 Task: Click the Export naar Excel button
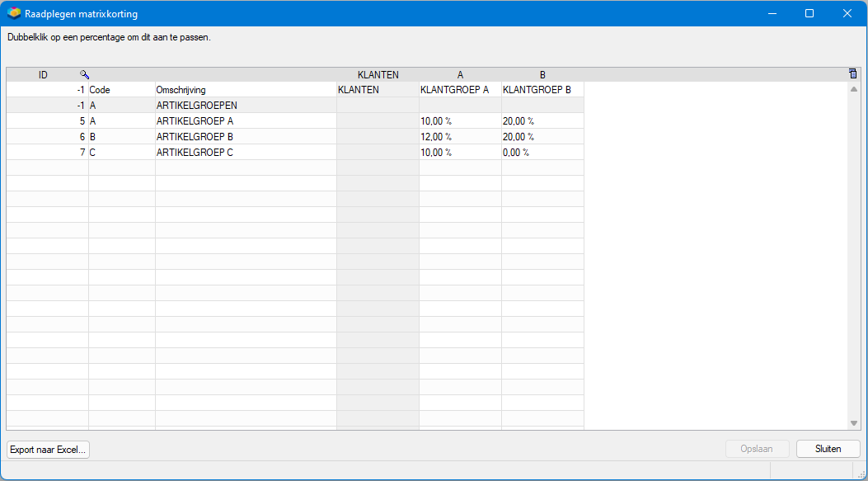[x=48, y=450]
